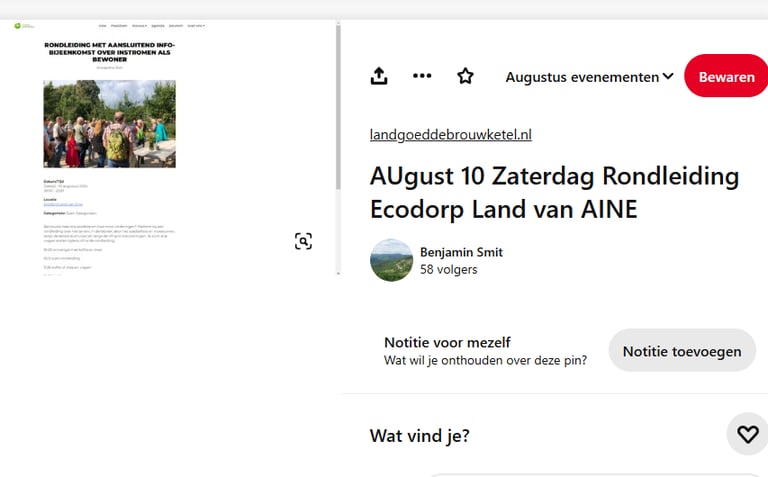Click the chevron next to Augustus evenementen

668,77
